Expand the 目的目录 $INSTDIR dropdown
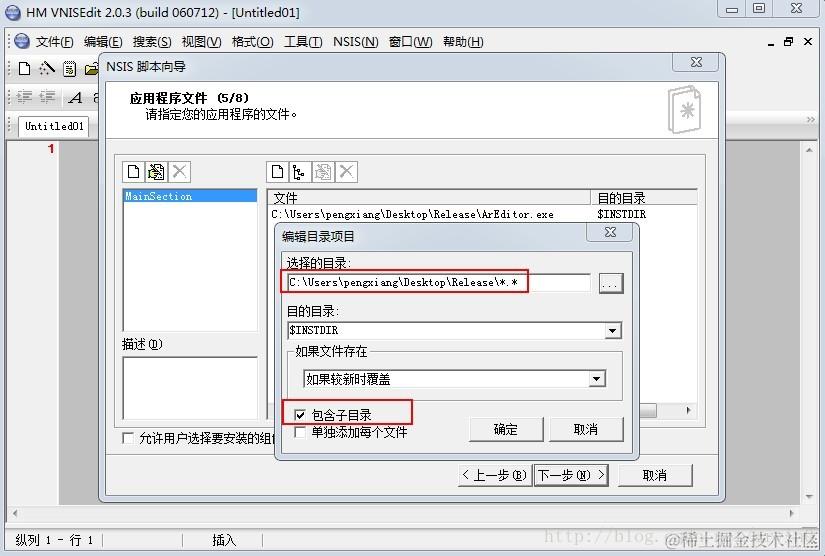This screenshot has width=825, height=556. click(612, 331)
